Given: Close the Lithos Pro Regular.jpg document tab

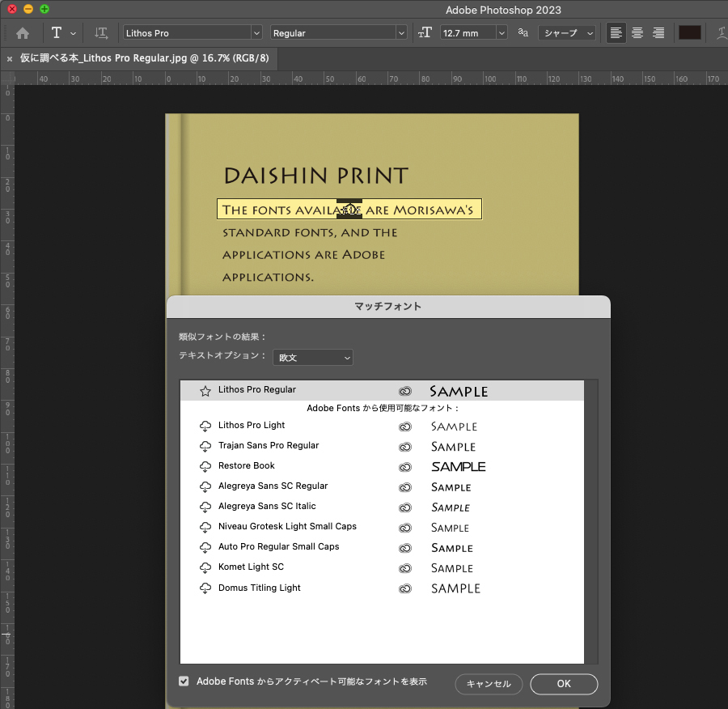Looking at the screenshot, I should [x=9, y=58].
